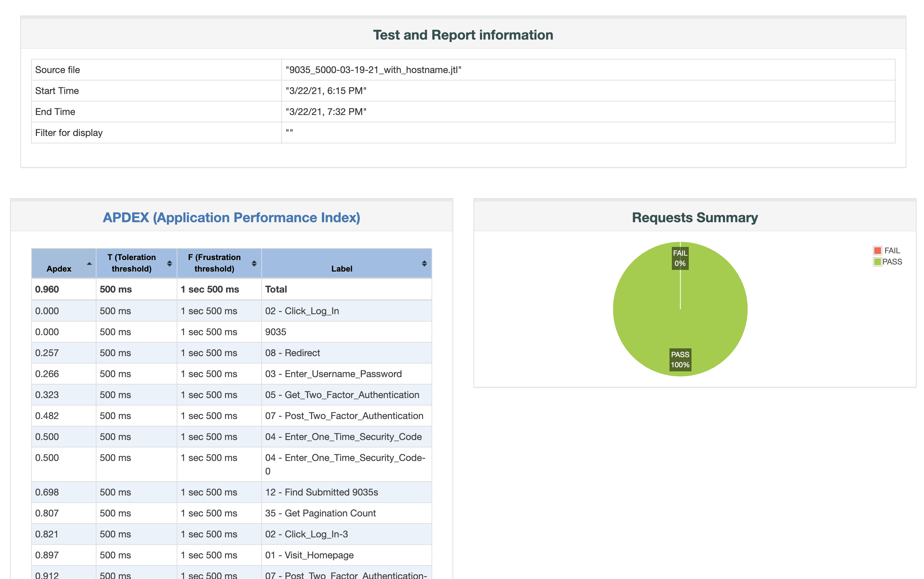Click Apdex value 0.821
The height and width of the screenshot is (579, 924).
[x=47, y=534]
